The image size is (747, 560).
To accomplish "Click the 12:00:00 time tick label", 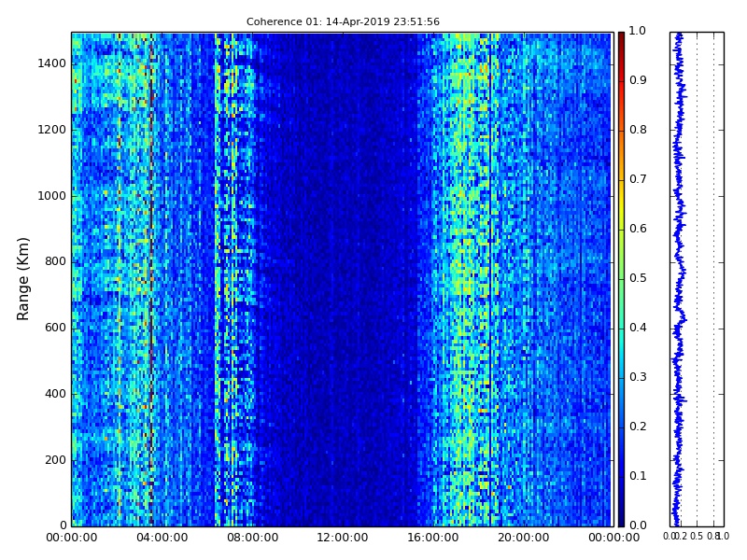I will tap(343, 539).
